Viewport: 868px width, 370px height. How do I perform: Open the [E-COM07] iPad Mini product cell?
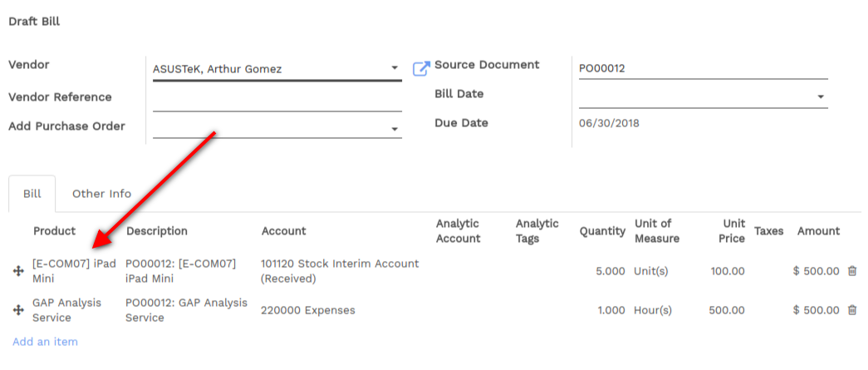pyautogui.click(x=75, y=271)
